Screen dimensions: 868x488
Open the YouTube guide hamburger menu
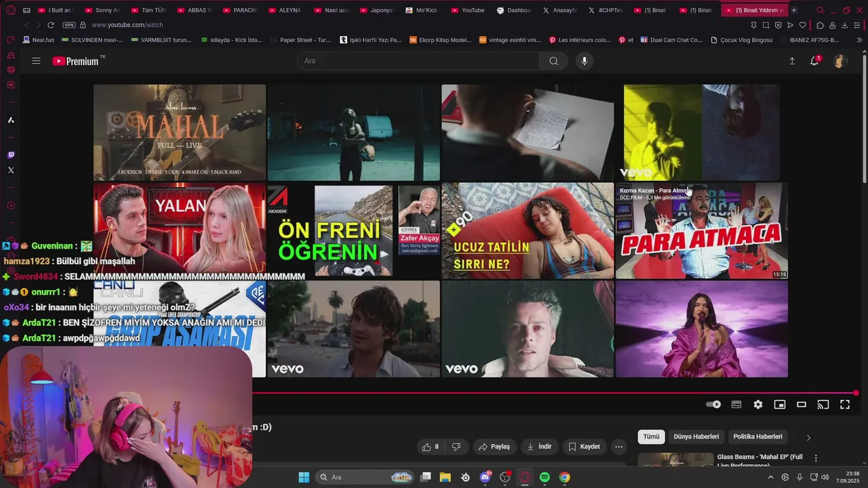36,61
